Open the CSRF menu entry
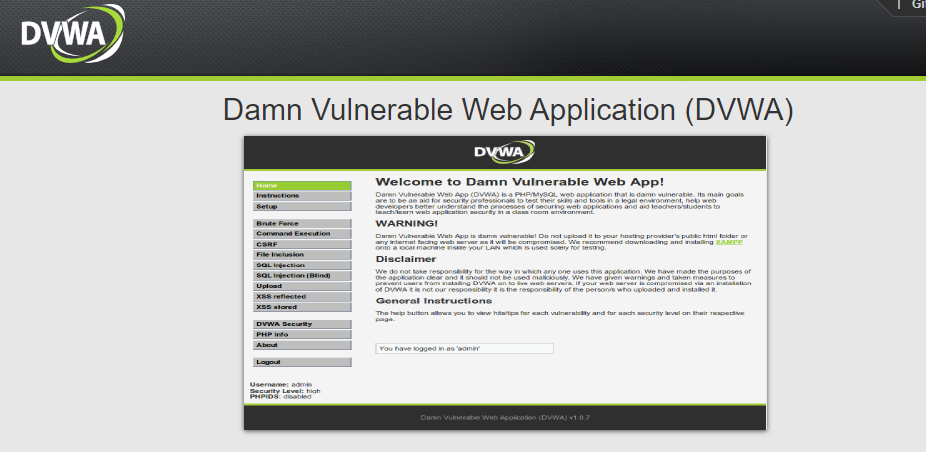The height and width of the screenshot is (452, 926). (301, 244)
